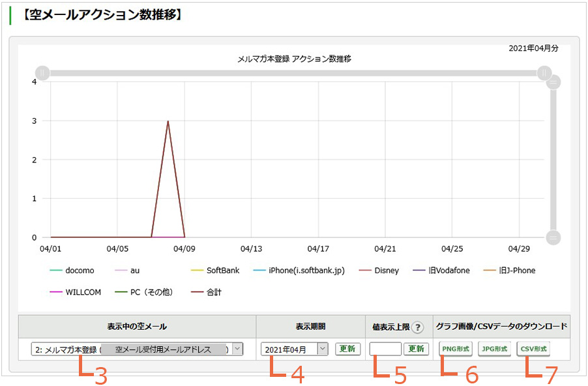Toggle iPhone(i.softbank.jp) series in legend
This screenshot has height=386, width=588.
pos(299,271)
